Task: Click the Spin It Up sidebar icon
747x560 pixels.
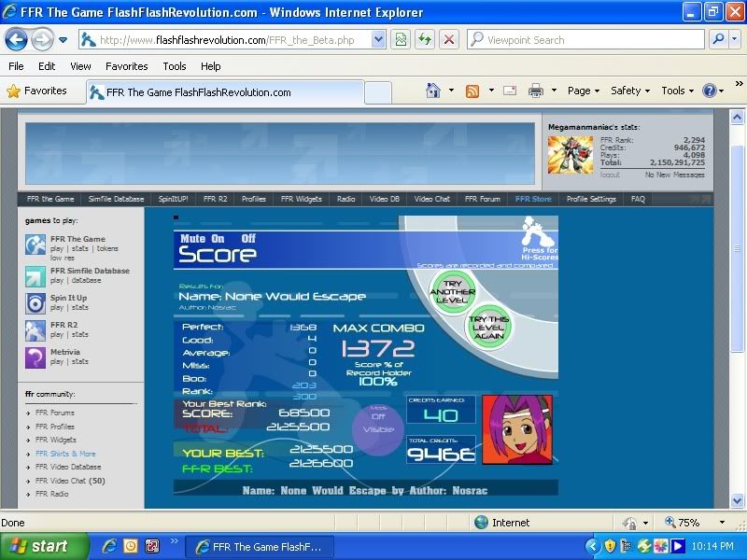Action: click(x=35, y=302)
